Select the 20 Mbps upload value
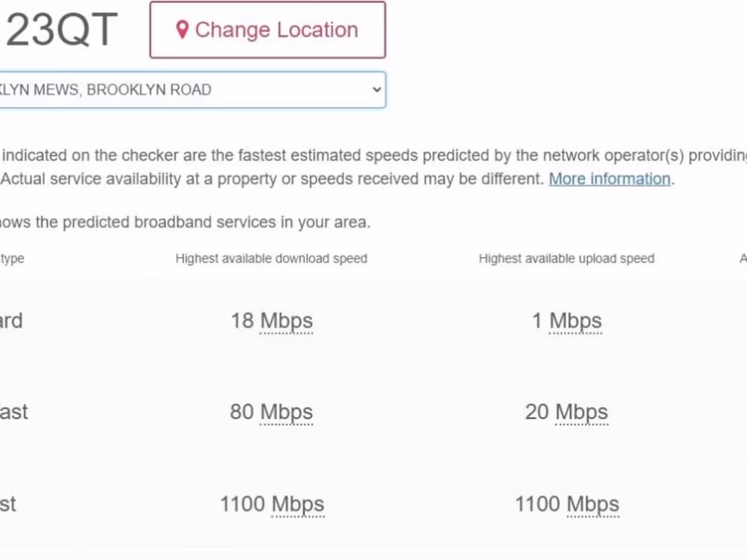The height and width of the screenshot is (560, 747). 567,412
